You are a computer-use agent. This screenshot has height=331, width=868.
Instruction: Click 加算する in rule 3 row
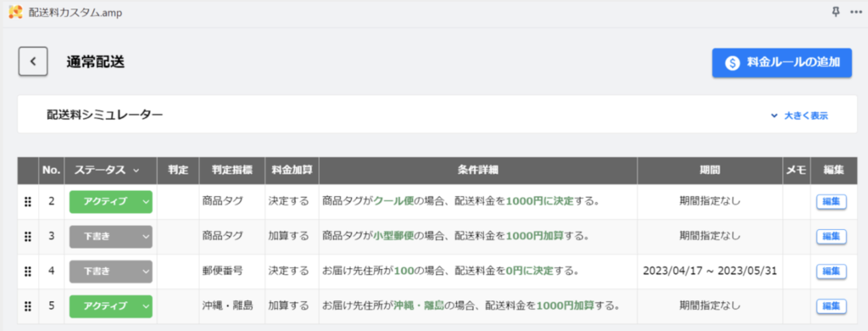pyautogui.click(x=288, y=236)
